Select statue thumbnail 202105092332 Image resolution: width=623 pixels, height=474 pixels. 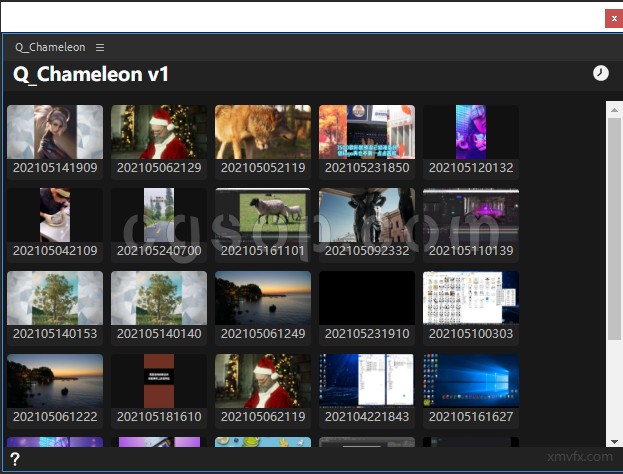367,223
